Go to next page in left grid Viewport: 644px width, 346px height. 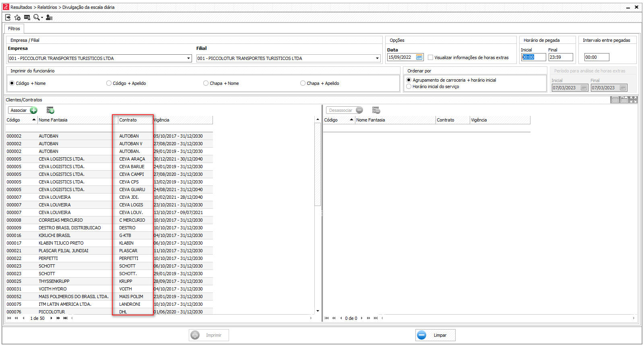pos(58,318)
